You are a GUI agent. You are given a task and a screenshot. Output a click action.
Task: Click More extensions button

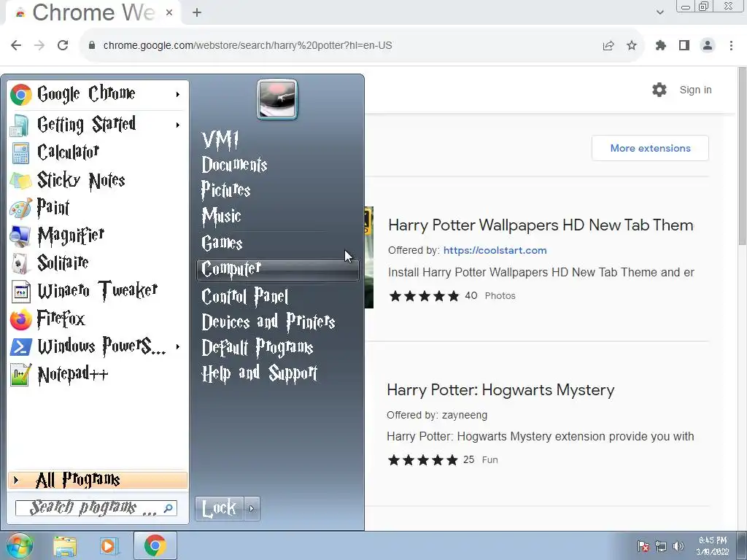pyautogui.click(x=650, y=148)
